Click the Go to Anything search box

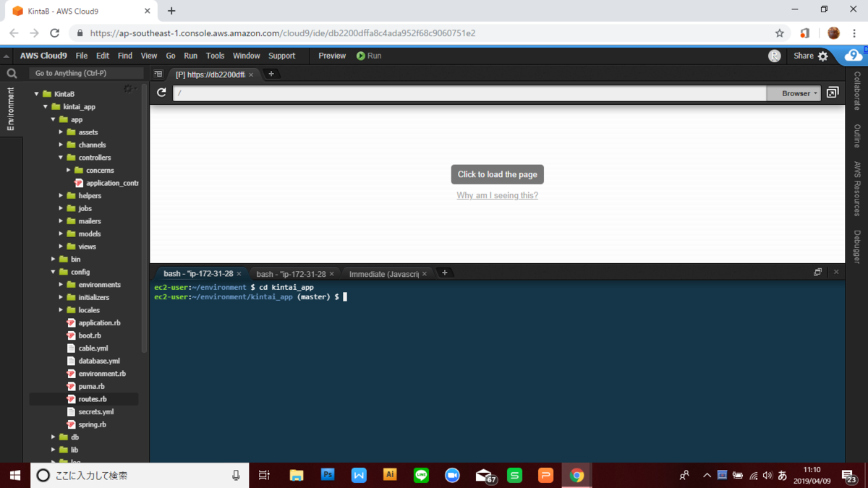pyautogui.click(x=86, y=73)
